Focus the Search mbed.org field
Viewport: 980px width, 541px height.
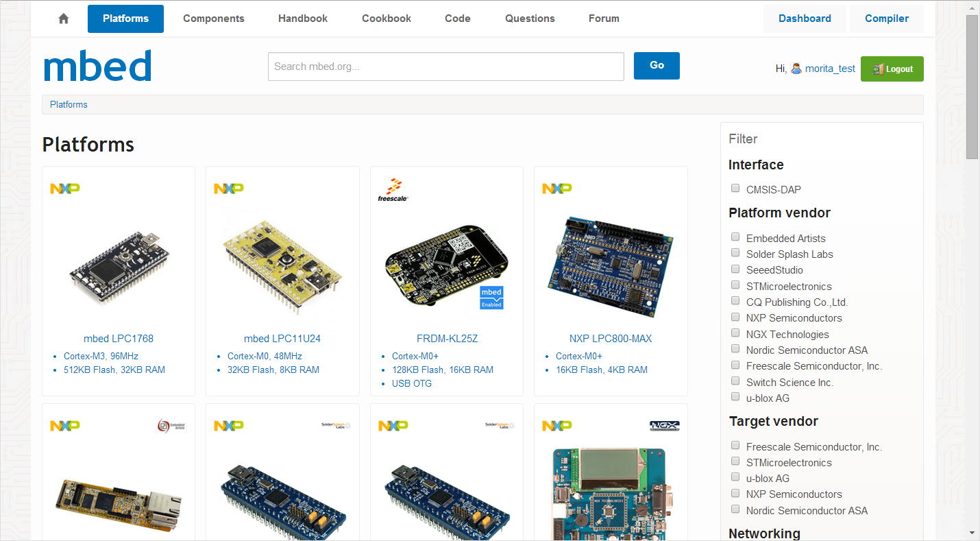point(446,67)
